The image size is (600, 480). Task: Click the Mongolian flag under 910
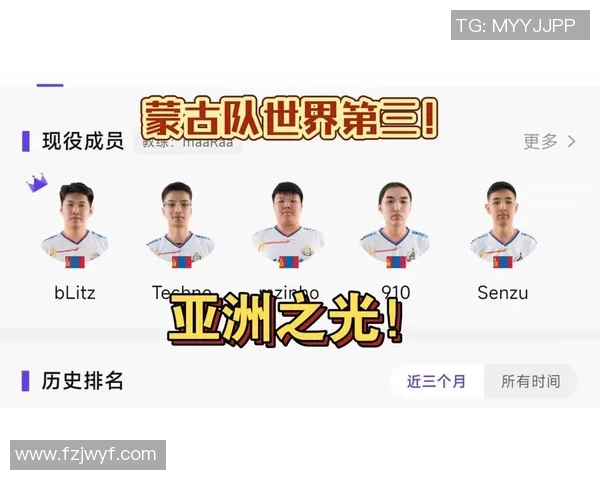[396, 262]
